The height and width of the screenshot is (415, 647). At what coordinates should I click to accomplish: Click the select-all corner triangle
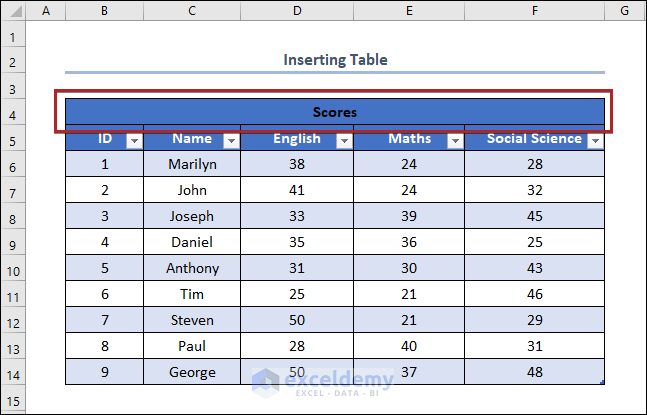pyautogui.click(x=12, y=10)
